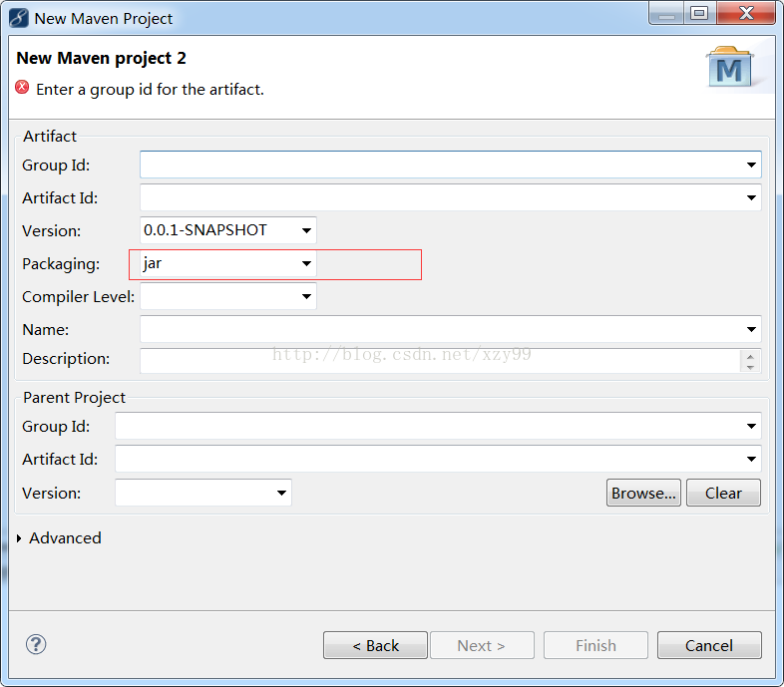This screenshot has height=687, width=784.
Task: Close the New Maven Project window
Action: point(746,13)
